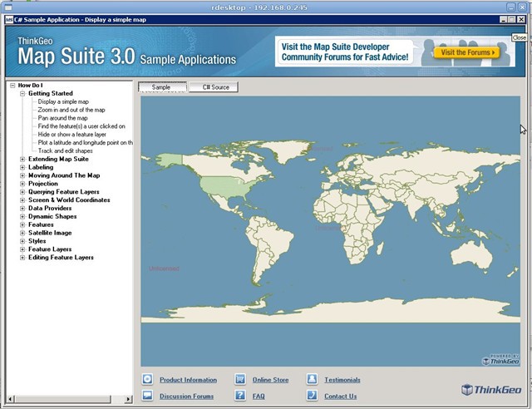Image resolution: width=532 pixels, height=409 pixels.
Task: Select the Satellite Image tree label
Action: (50, 233)
